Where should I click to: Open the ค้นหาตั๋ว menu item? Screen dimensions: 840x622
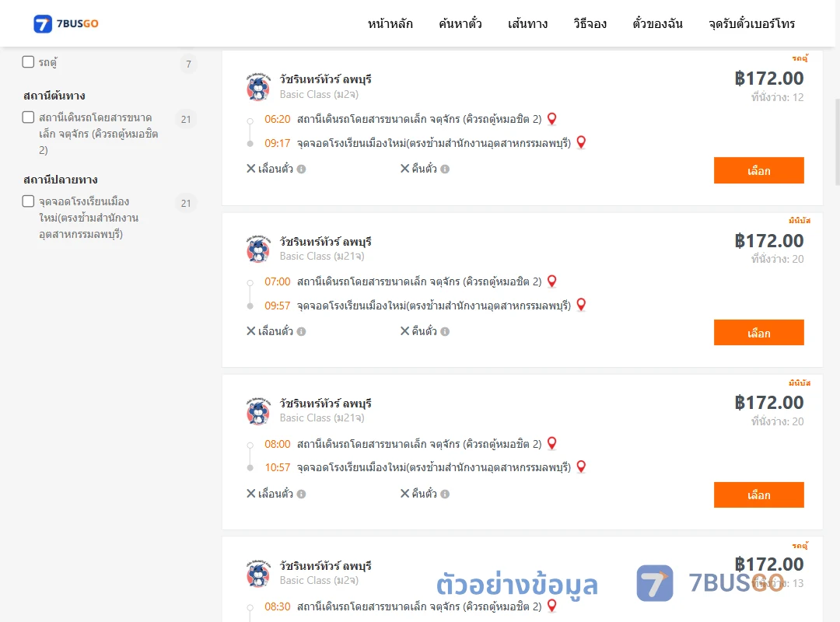(x=460, y=23)
